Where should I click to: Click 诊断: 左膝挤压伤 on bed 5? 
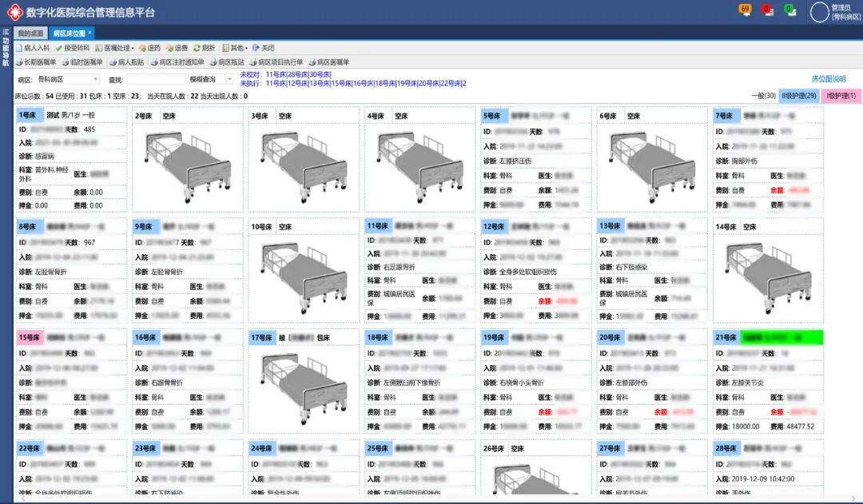tap(507, 161)
